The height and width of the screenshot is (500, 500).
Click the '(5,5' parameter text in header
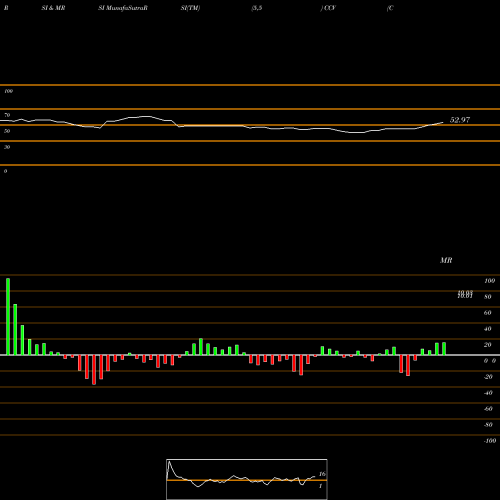[x=257, y=8]
